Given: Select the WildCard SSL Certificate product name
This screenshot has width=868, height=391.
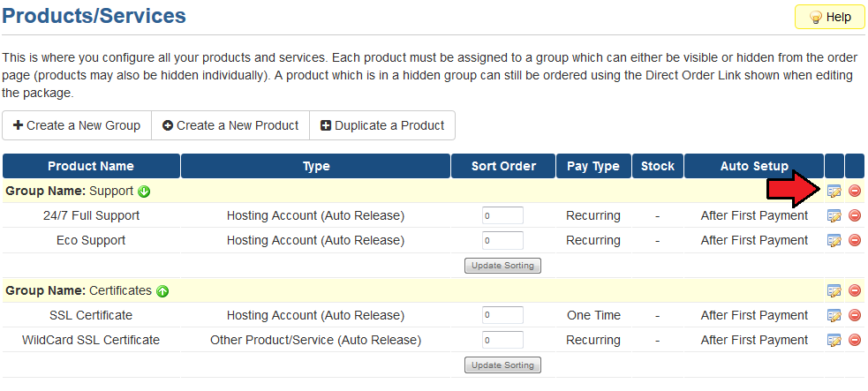Looking at the screenshot, I should pyautogui.click(x=91, y=340).
